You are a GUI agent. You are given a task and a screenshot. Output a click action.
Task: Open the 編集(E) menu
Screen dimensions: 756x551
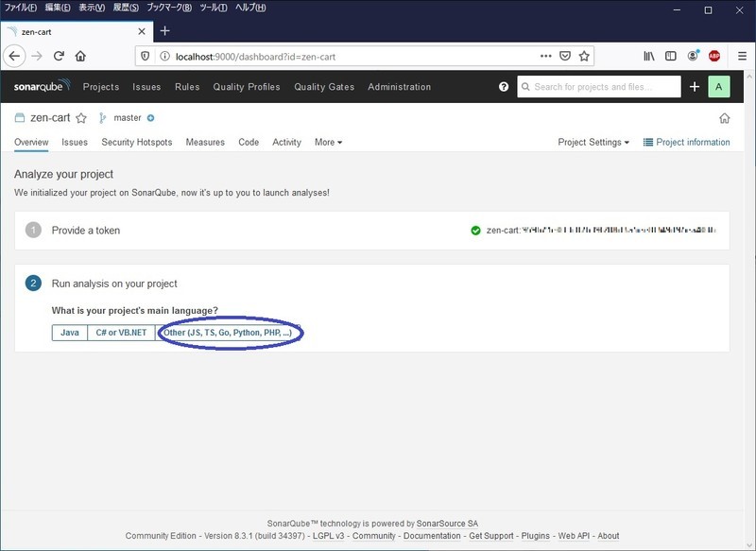coord(58,8)
